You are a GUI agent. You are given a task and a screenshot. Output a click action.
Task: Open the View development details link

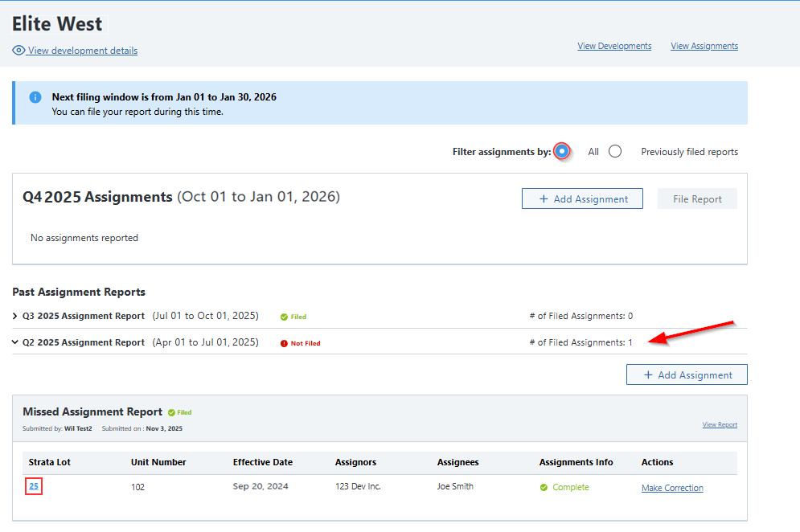pos(83,51)
